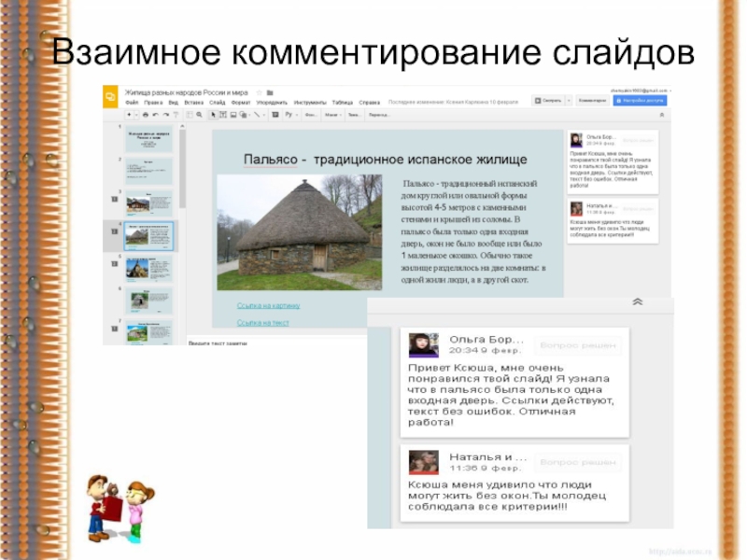Select the first slide thumbnail
The width and height of the screenshot is (747, 560).
(148, 139)
